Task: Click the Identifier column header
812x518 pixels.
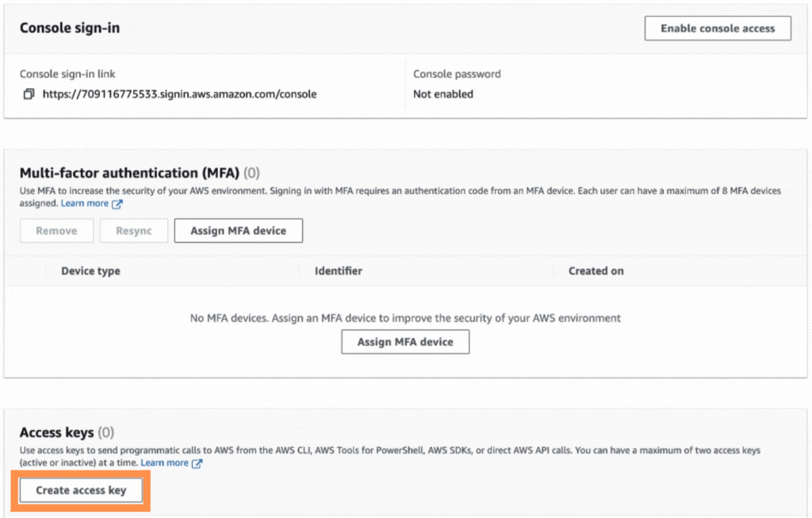Action: point(338,271)
